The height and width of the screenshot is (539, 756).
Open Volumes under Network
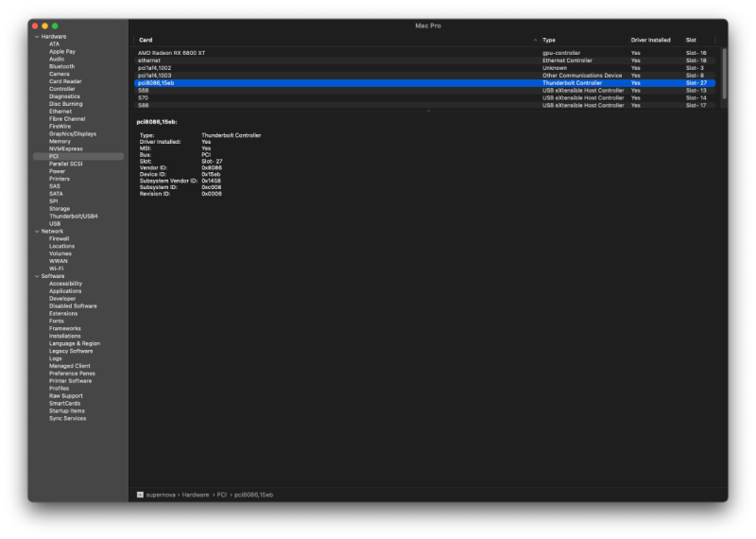(60, 253)
